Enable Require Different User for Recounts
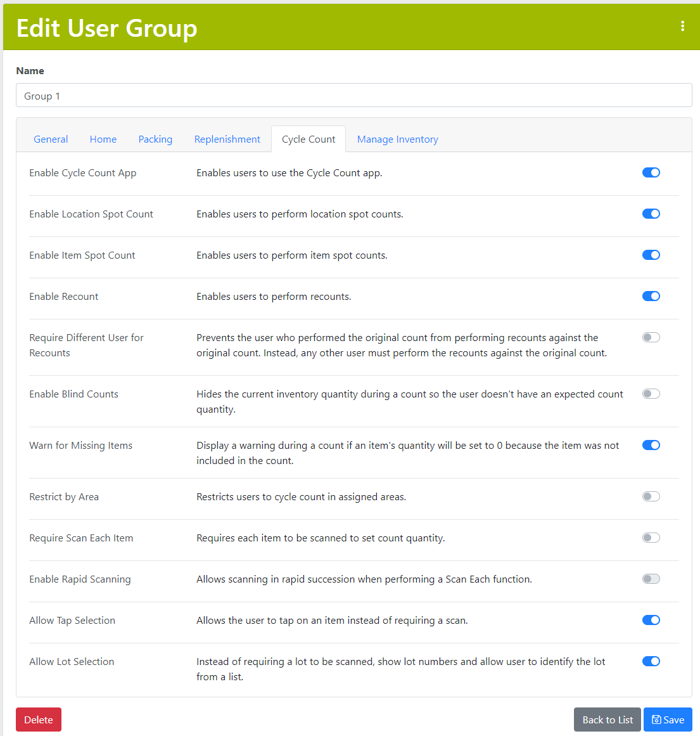This screenshot has width=700, height=736. pyautogui.click(x=651, y=337)
